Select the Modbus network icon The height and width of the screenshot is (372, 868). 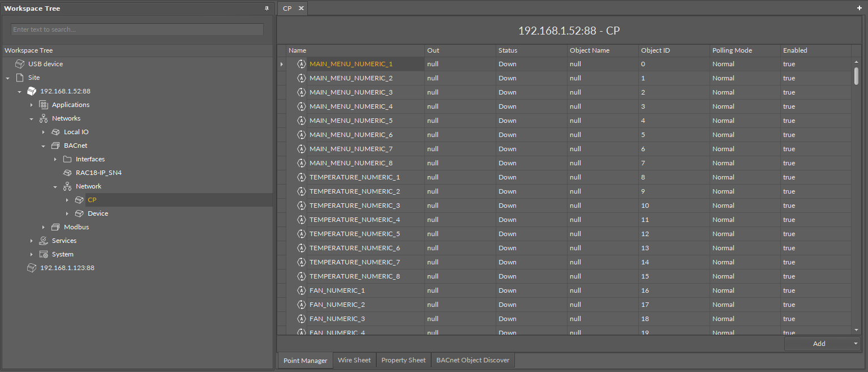coord(55,226)
